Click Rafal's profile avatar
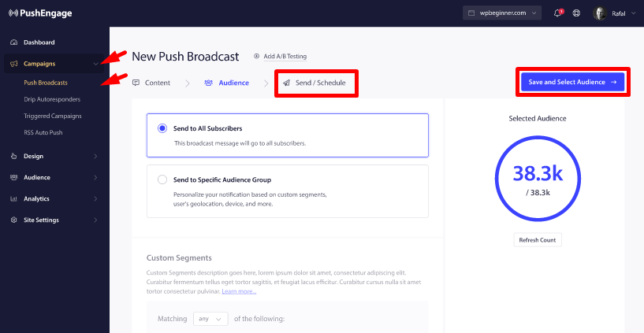Image resolution: width=644 pixels, height=333 pixels. point(600,13)
